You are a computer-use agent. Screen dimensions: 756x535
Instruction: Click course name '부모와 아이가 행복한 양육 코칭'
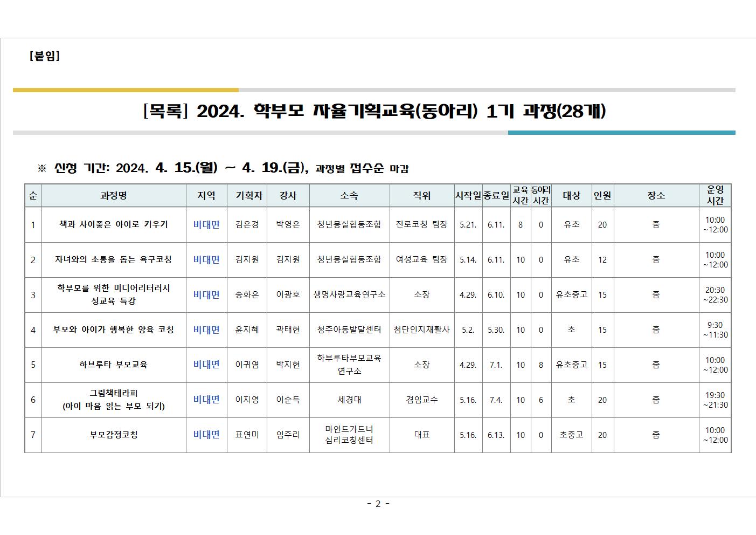[114, 330]
